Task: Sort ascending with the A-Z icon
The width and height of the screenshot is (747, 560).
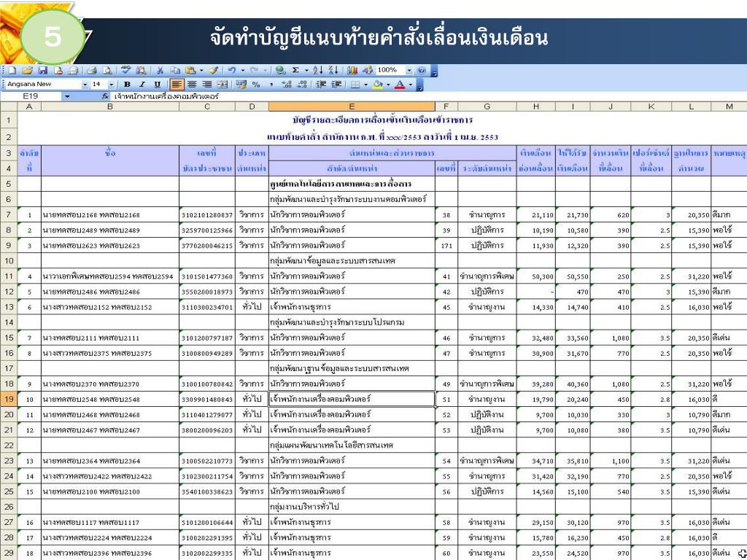Action: (x=318, y=71)
